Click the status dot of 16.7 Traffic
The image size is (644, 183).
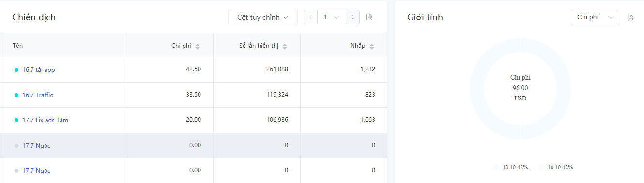click(x=16, y=95)
